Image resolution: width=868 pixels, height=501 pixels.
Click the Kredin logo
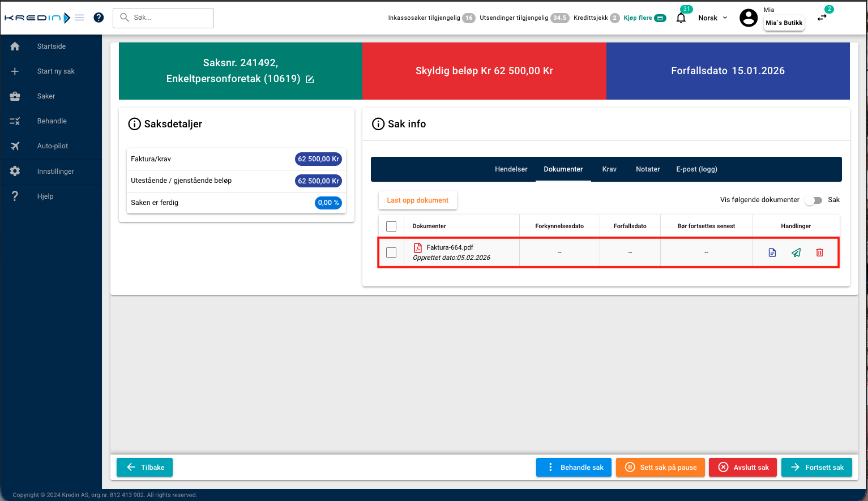tap(37, 18)
